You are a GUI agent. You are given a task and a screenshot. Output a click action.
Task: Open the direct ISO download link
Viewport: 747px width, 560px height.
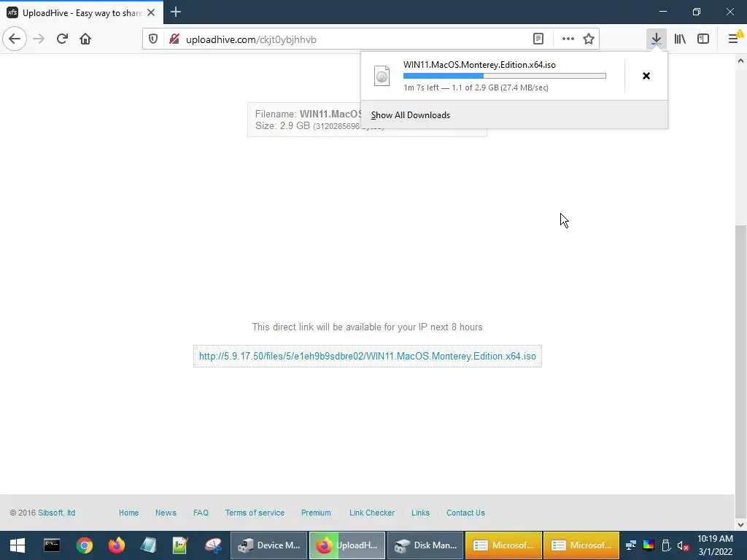tap(368, 356)
